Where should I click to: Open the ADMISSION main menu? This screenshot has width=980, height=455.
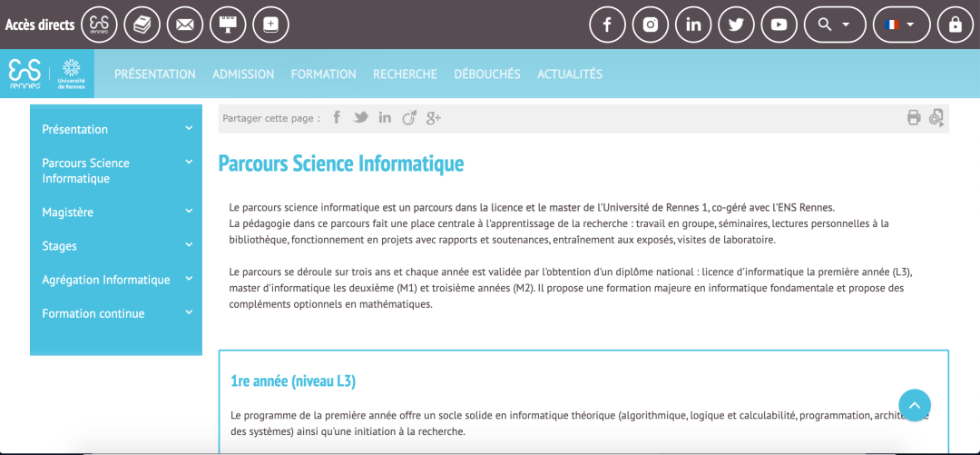click(243, 74)
